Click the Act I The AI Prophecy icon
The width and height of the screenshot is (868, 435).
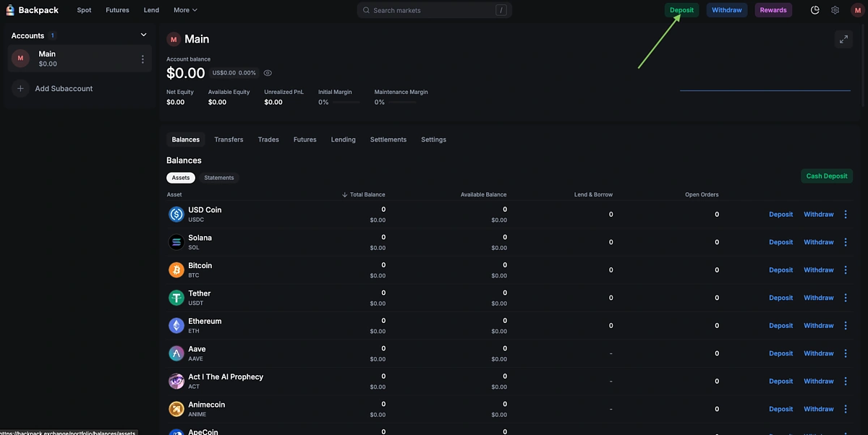click(x=176, y=381)
